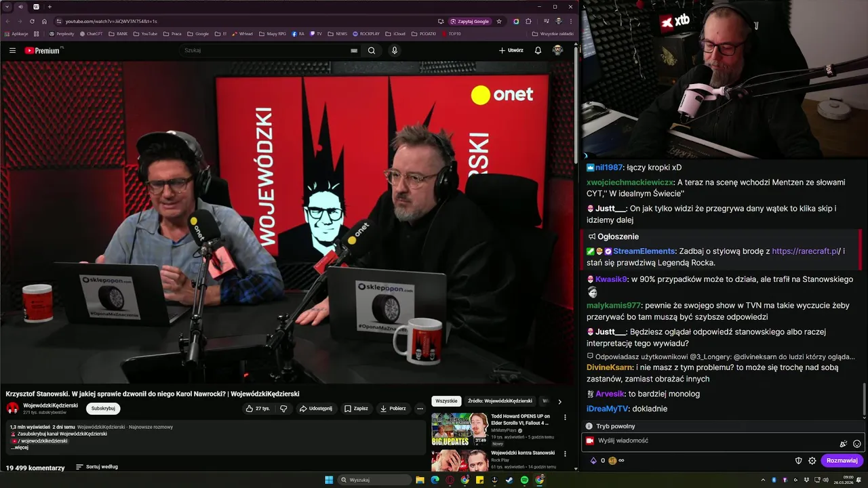Open the BANK bookmarks folder

[118, 33]
